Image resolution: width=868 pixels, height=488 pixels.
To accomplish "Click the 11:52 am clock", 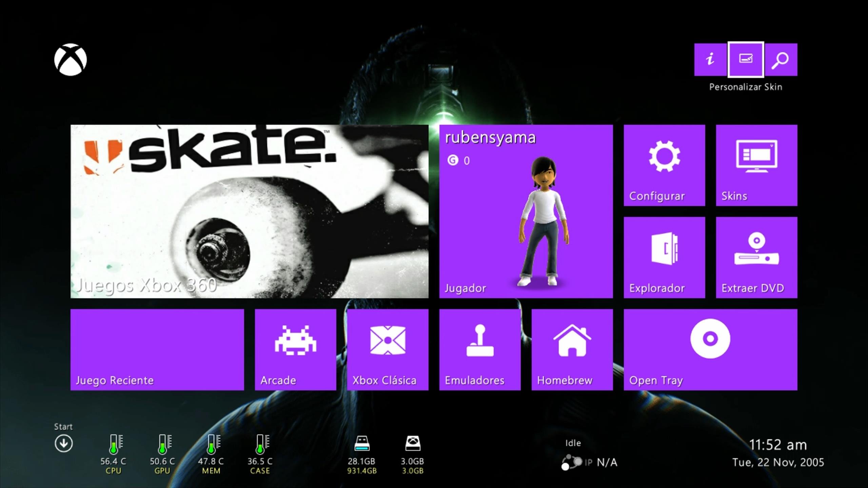I will pos(778,445).
